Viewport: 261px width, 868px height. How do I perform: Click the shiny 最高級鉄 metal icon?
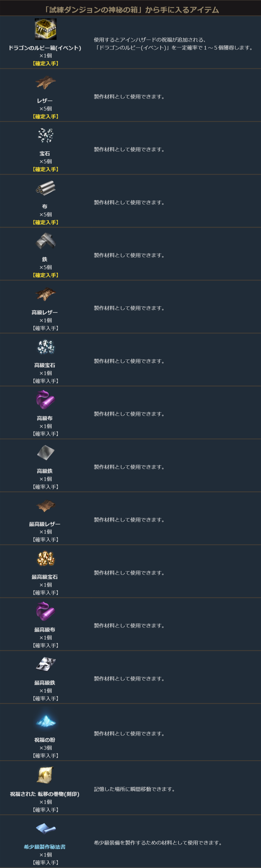pos(45,664)
